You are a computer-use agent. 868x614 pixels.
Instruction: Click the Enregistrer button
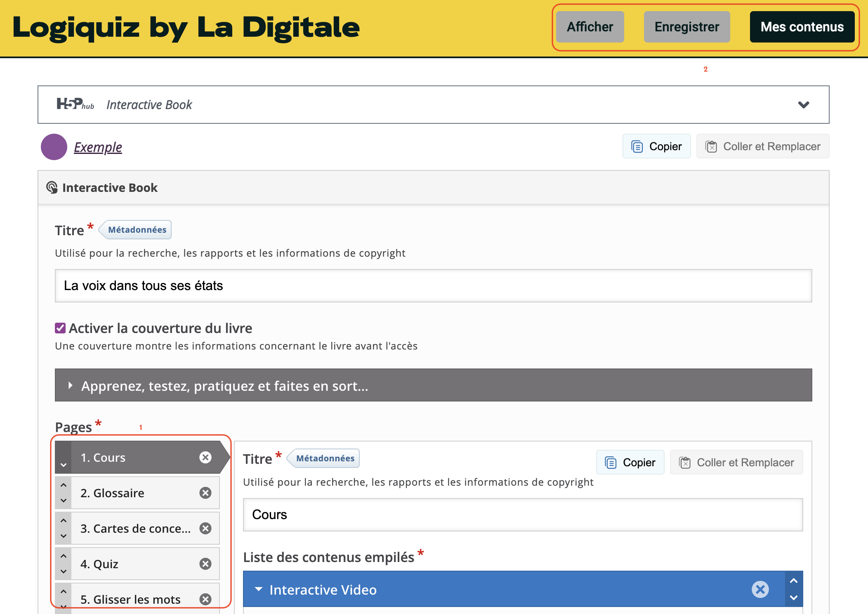click(686, 27)
